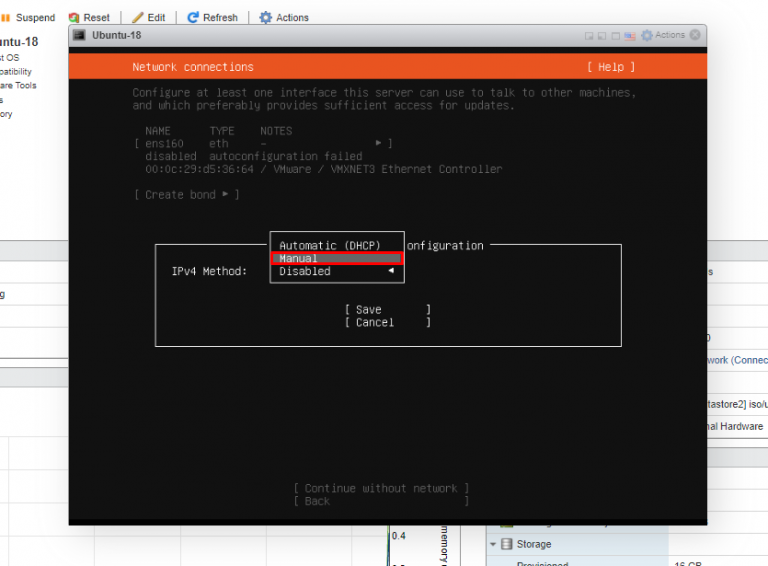Image resolution: width=768 pixels, height=566 pixels.
Task: Click the Reset VM toolbar icon
Action: pos(74,18)
